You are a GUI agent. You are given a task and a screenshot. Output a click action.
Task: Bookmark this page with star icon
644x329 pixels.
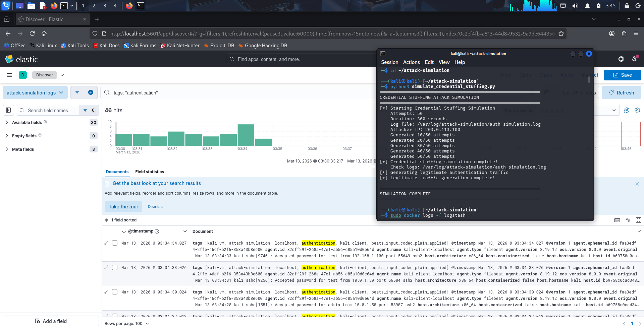coord(561,34)
